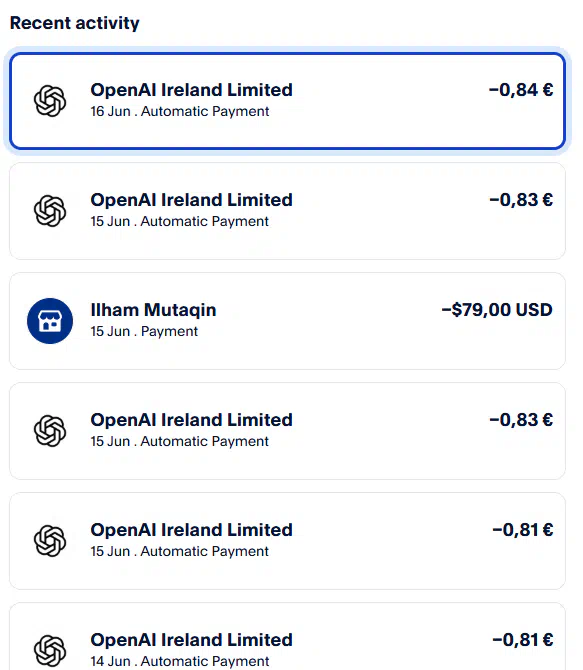The width and height of the screenshot is (583, 670).
Task: Select Ilham Mutaqin merchant name
Action: 153,310
